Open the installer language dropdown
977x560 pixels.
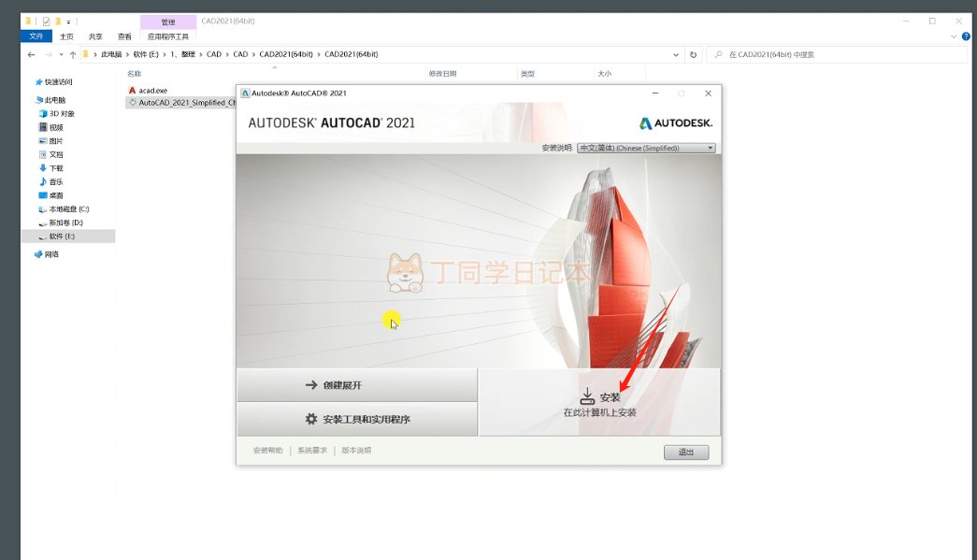point(646,149)
